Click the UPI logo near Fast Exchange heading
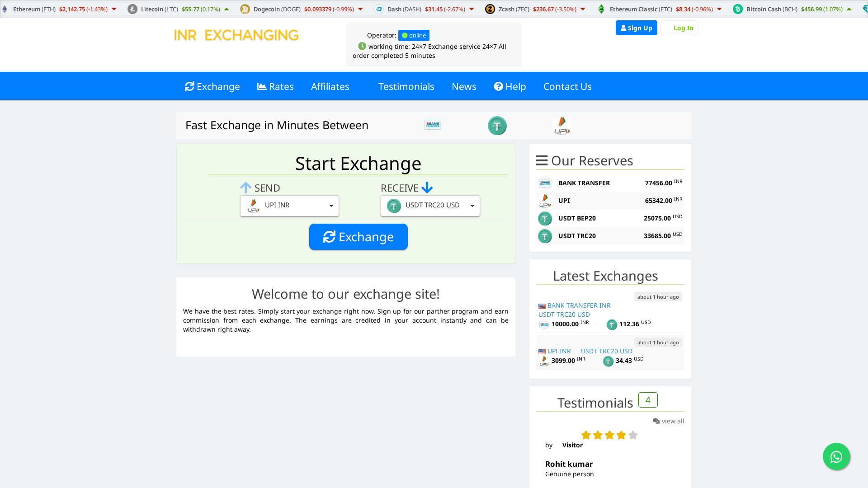 click(x=561, y=125)
